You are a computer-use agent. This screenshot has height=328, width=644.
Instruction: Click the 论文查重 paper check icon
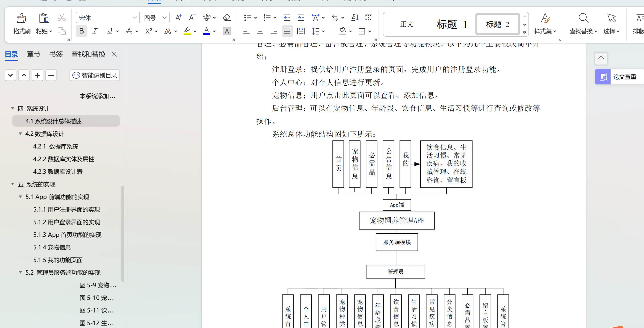[603, 77]
